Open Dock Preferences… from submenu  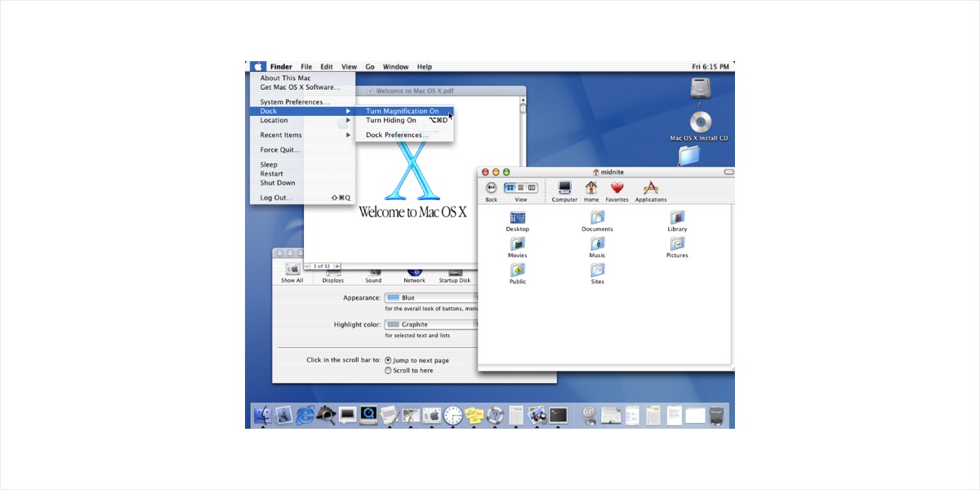pyautogui.click(x=404, y=135)
